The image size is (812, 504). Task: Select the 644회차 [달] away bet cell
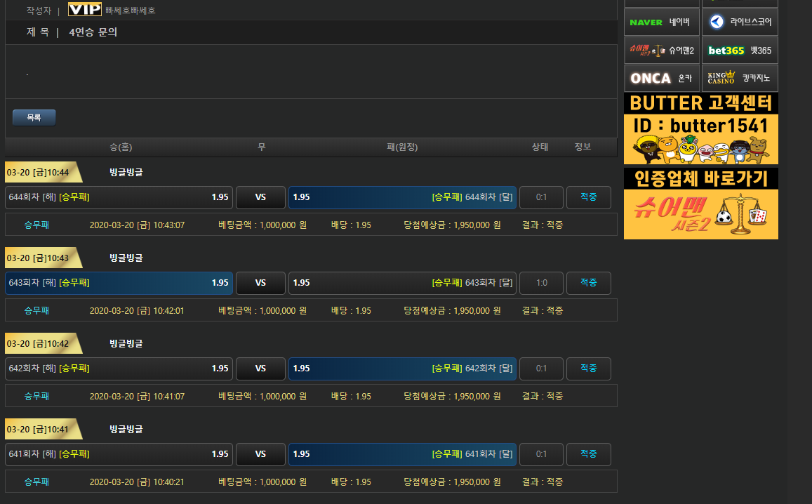click(402, 197)
